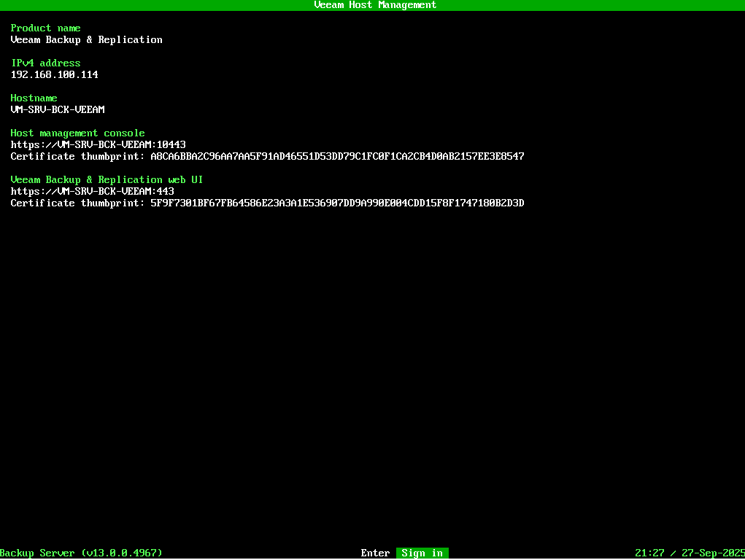This screenshot has width=745, height=560.
Task: Click the Enter key hint label
Action: point(375,553)
